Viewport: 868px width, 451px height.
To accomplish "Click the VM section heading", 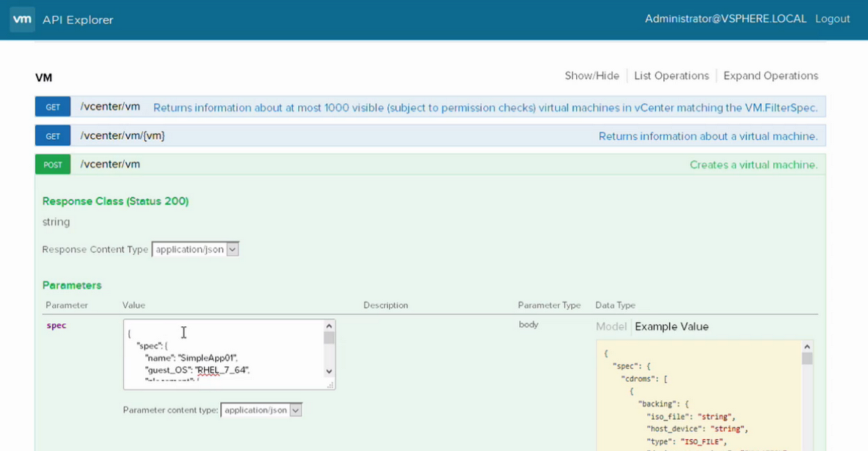I will point(44,78).
